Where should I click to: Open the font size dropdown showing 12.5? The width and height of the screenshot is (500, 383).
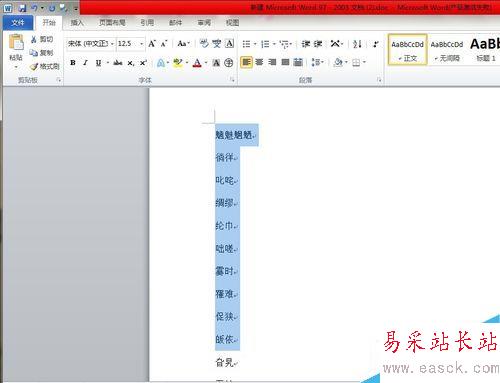coord(141,44)
